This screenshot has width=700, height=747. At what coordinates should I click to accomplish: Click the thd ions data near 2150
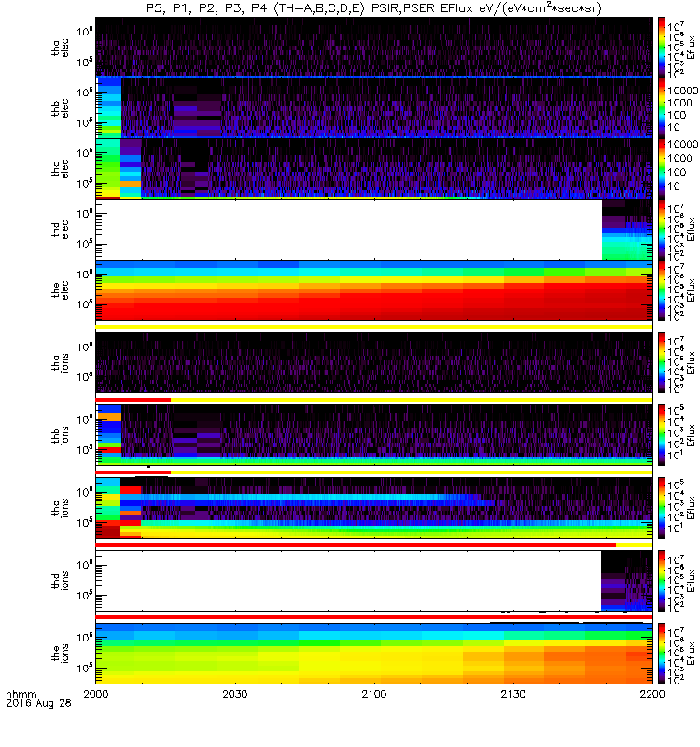(x=626, y=581)
